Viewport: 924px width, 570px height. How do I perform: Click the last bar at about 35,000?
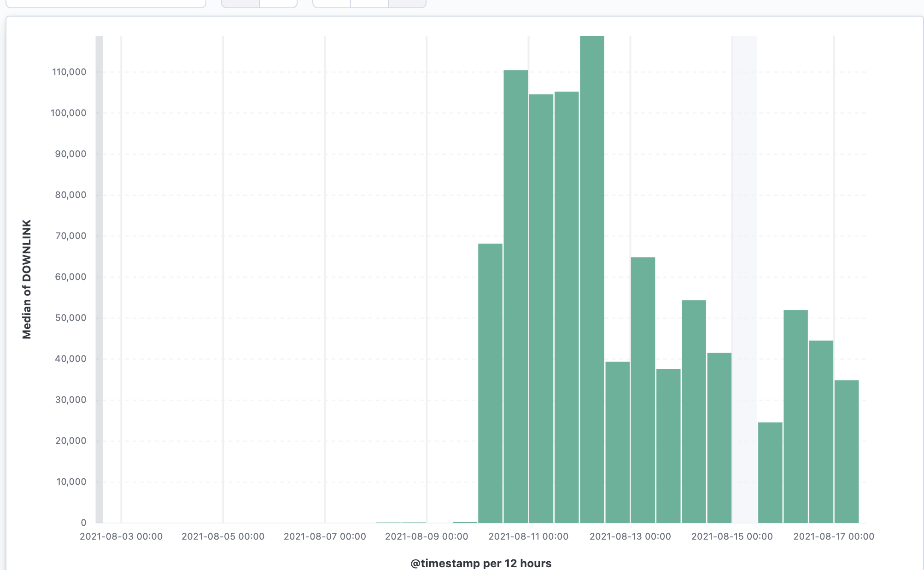[847, 451]
